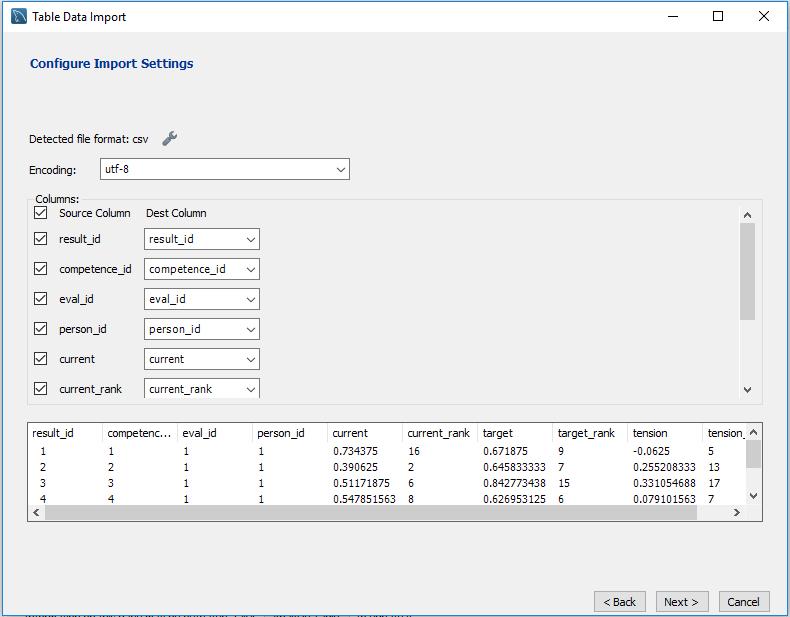Click preview table scroll down arrow
This screenshot has height=617, width=790.
tap(753, 496)
